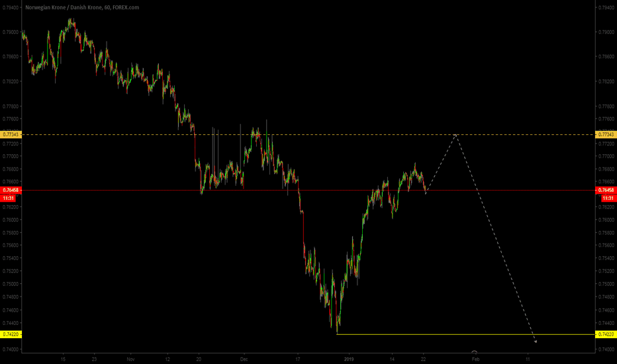Select the solid yellow support line at 0.74220
Viewport: 617px width, 364px height.
(465, 334)
